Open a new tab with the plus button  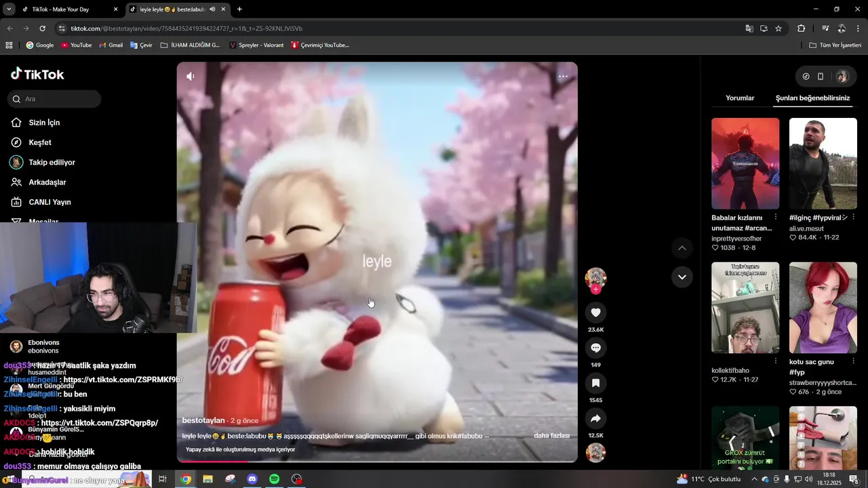click(x=239, y=9)
